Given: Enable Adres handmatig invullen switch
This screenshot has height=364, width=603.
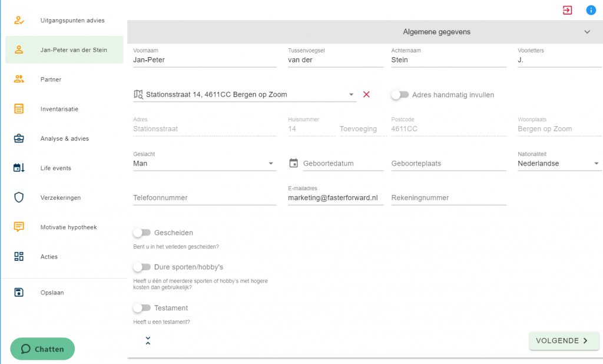Looking at the screenshot, I should coord(400,95).
